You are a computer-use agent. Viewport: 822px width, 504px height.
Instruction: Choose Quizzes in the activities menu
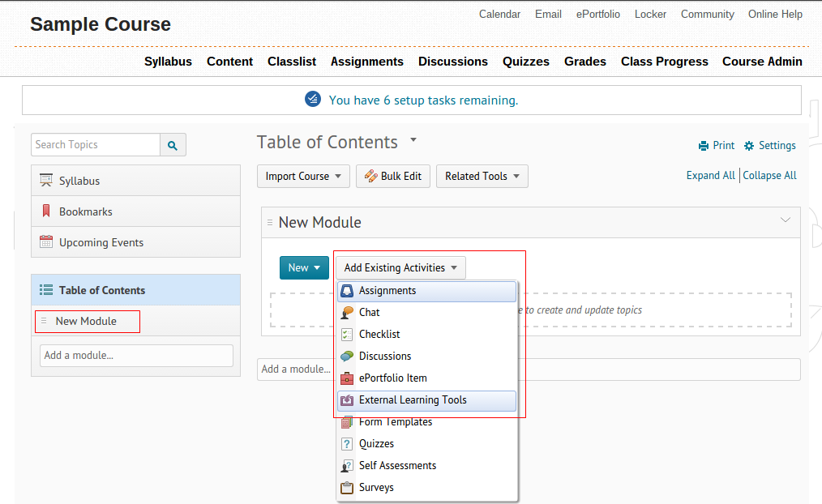(426, 444)
